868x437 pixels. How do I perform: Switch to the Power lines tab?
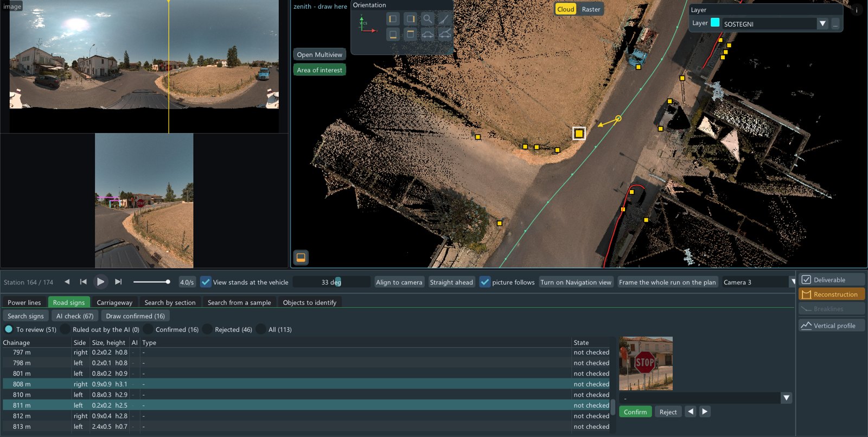click(24, 302)
